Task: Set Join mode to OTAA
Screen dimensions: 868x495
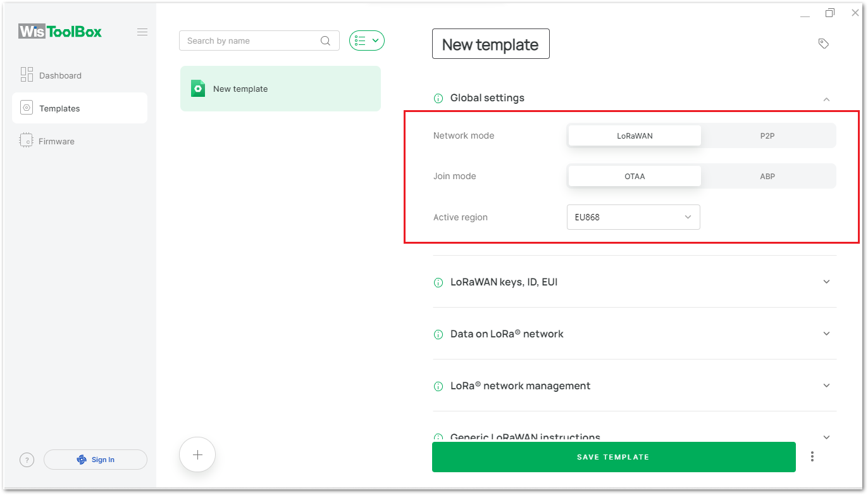Action: pyautogui.click(x=635, y=176)
